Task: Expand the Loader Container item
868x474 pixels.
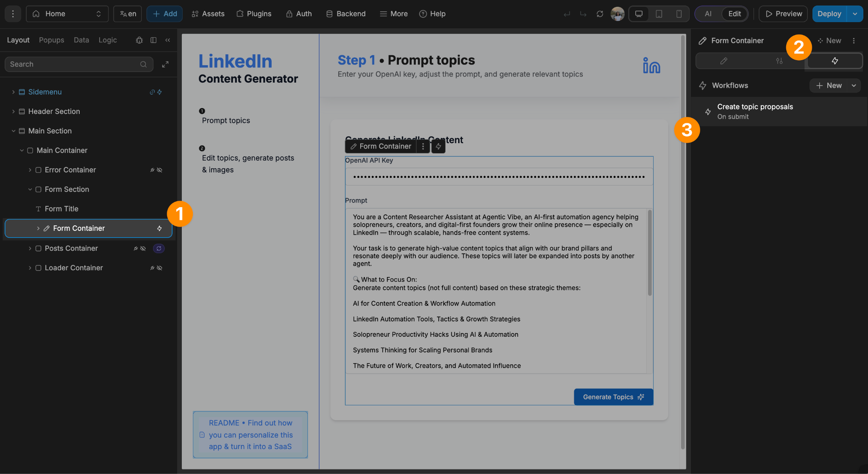Action: coord(30,268)
